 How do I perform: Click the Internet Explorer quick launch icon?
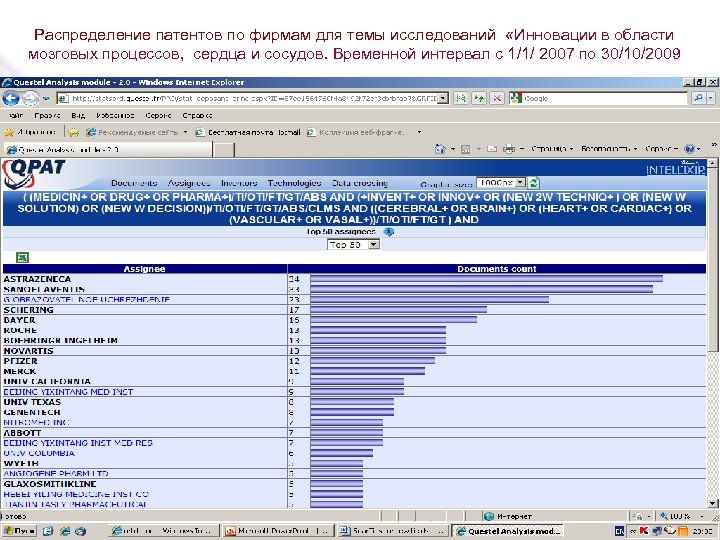64,531
